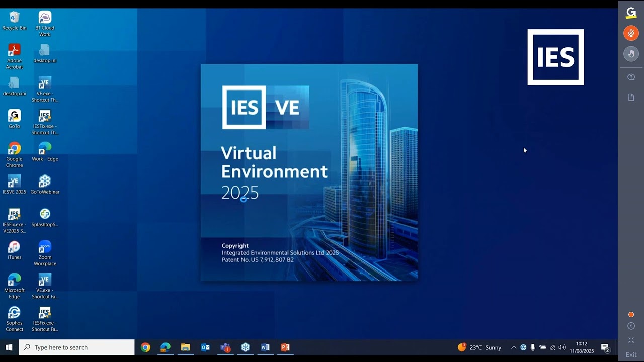Select IESFix.exe - Shortcut Th... desktop icon

45,122
